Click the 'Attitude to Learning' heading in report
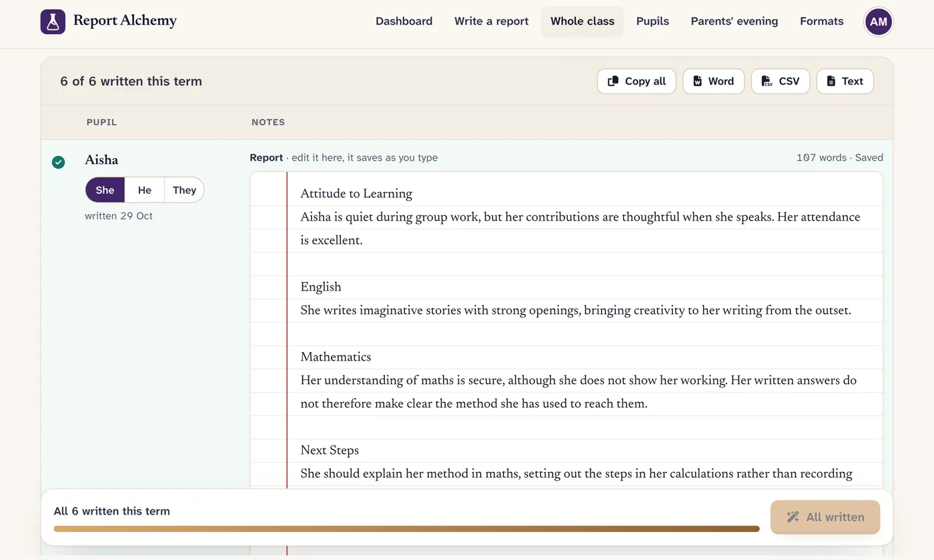934x560 pixels. pos(356,194)
